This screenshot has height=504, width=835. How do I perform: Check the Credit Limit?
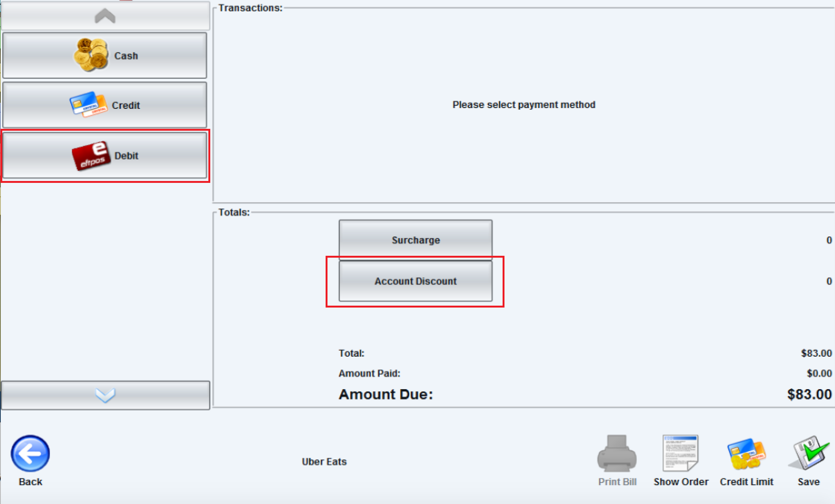coord(747,461)
